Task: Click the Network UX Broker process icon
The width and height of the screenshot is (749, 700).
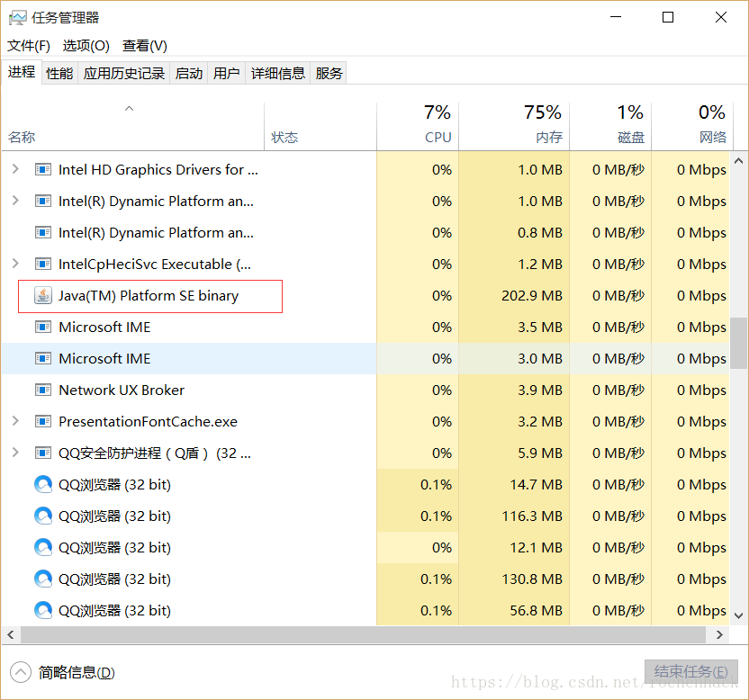Action: coord(43,390)
